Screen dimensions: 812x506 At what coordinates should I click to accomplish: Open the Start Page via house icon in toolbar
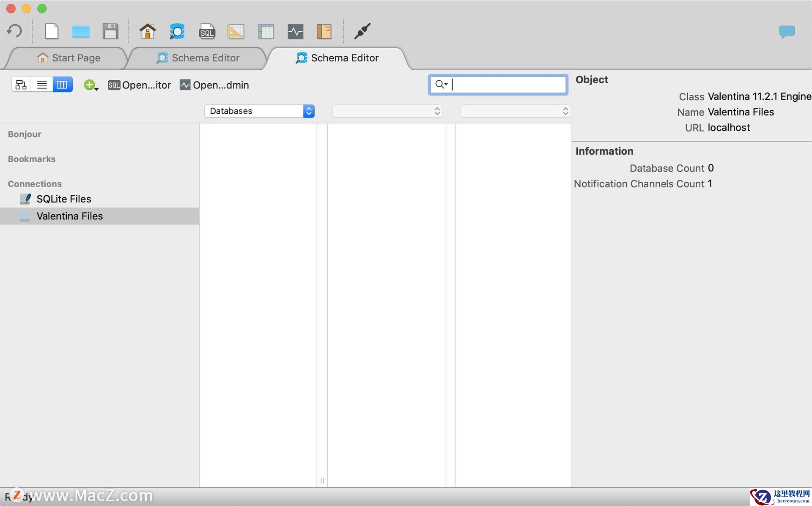[148, 31]
